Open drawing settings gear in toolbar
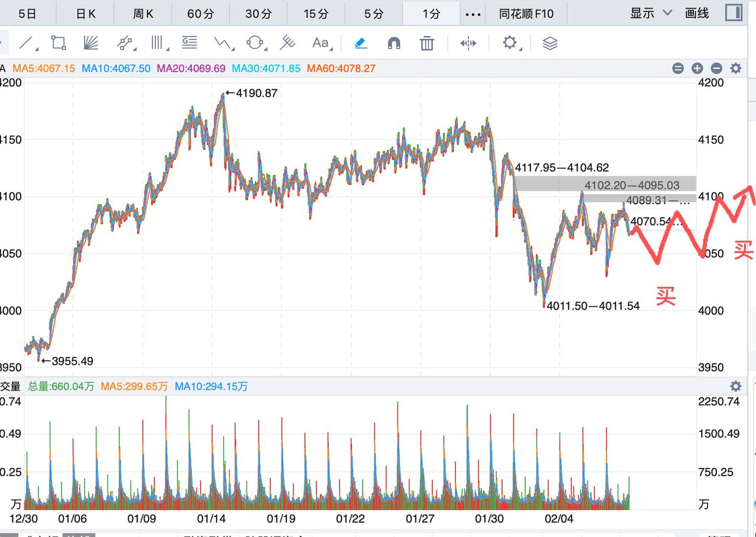756x537 pixels. coord(510,42)
